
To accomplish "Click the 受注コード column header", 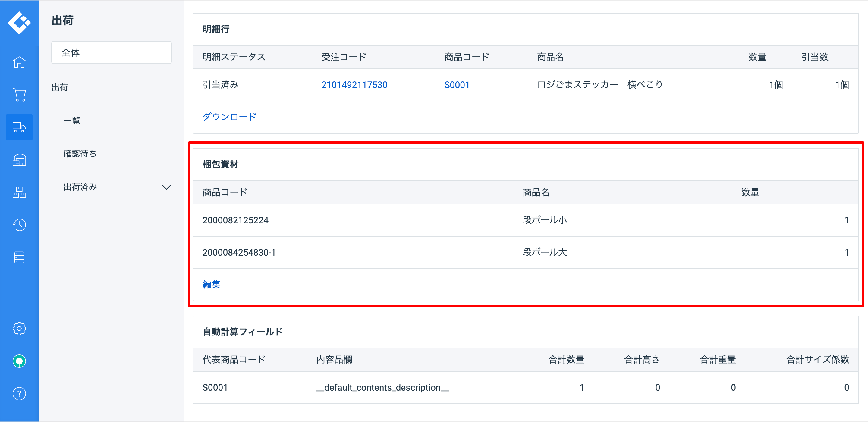I will pyautogui.click(x=344, y=57).
